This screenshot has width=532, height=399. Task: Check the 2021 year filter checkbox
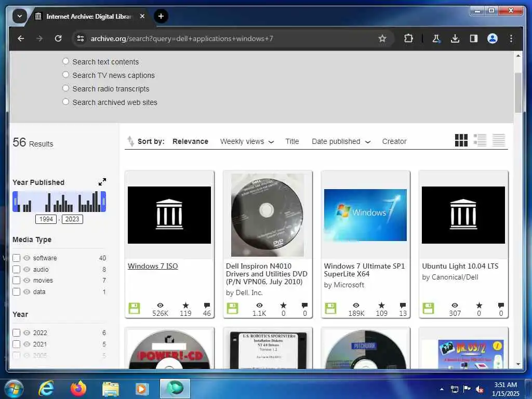click(16, 344)
